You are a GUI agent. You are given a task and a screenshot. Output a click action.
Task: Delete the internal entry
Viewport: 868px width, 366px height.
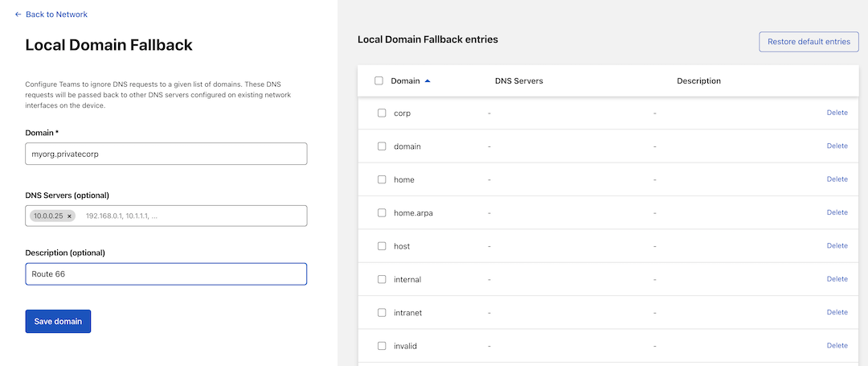(837, 279)
